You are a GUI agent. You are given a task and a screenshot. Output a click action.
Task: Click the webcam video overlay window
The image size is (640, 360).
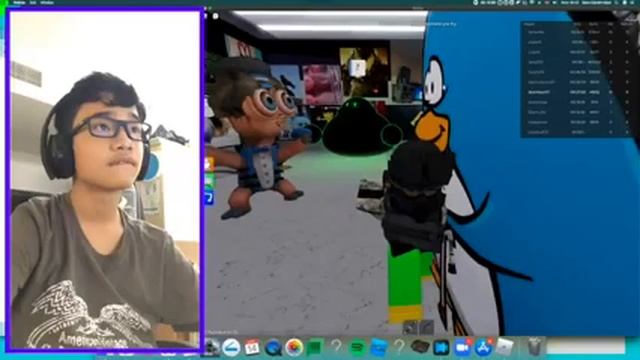click(x=105, y=180)
